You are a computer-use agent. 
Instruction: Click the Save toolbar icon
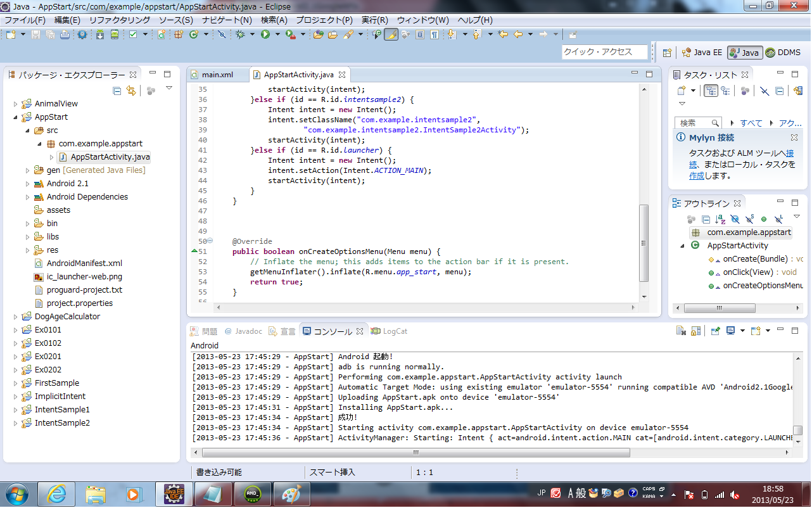point(35,34)
